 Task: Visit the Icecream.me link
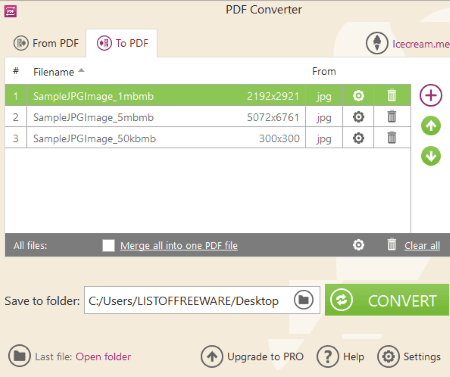coord(421,44)
